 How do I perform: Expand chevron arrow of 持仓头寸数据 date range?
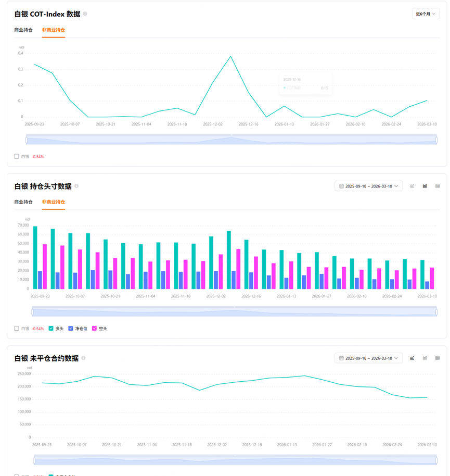[x=396, y=186]
